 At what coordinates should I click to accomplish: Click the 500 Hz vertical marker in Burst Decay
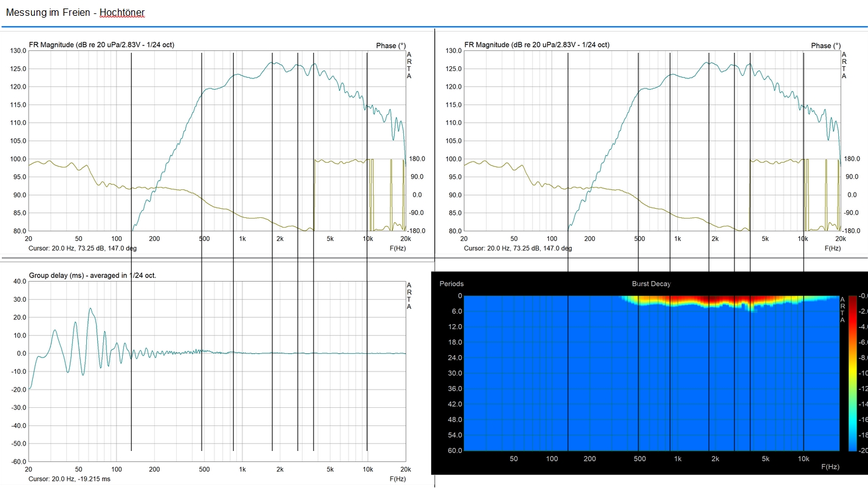click(638, 376)
